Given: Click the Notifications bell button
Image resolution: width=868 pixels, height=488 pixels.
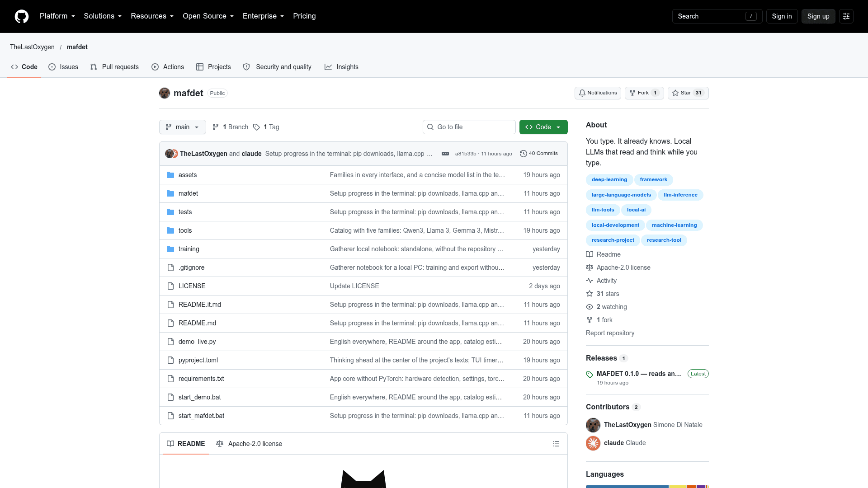Looking at the screenshot, I should pyautogui.click(x=598, y=93).
